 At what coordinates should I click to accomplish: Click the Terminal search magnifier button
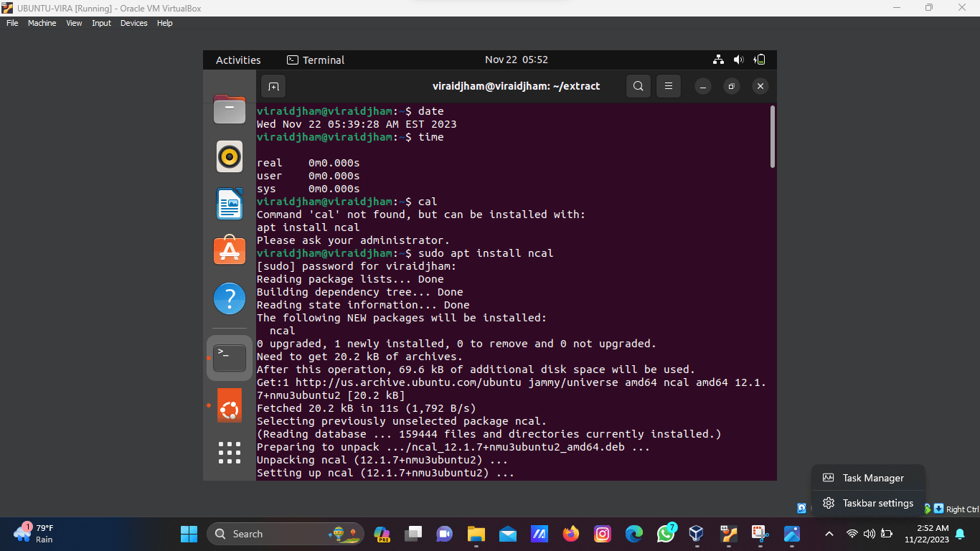[638, 86]
